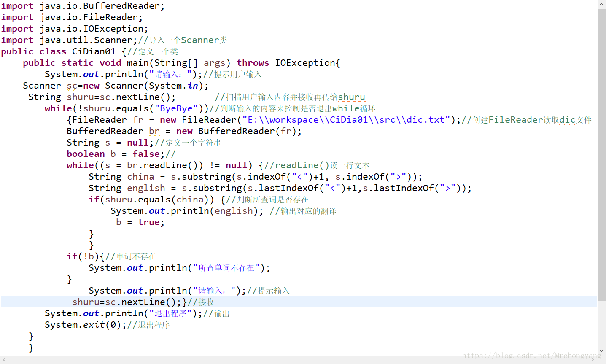606x364 pixels.
Task: Click the comment "//导入一个Scanner类"
Action: click(183, 40)
